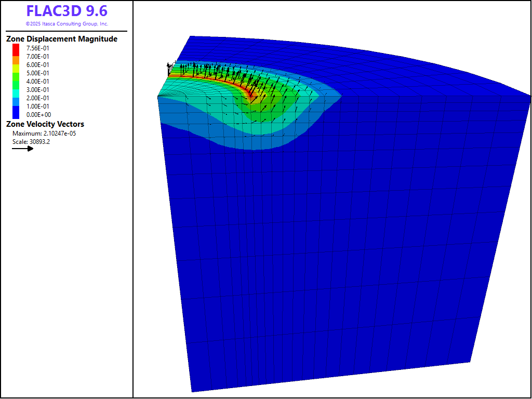Click the FLAC3D 9.6 title logo
This screenshot has width=532, height=399.
pyautogui.click(x=66, y=11)
